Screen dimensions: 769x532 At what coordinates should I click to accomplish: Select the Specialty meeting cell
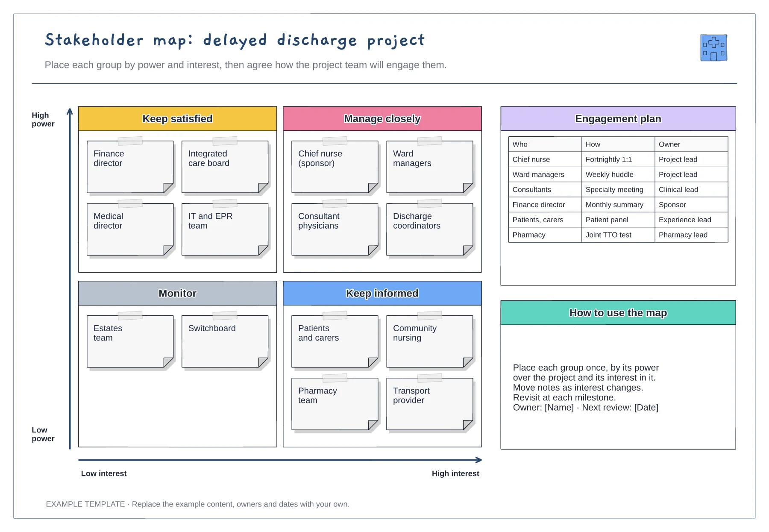[x=618, y=190]
